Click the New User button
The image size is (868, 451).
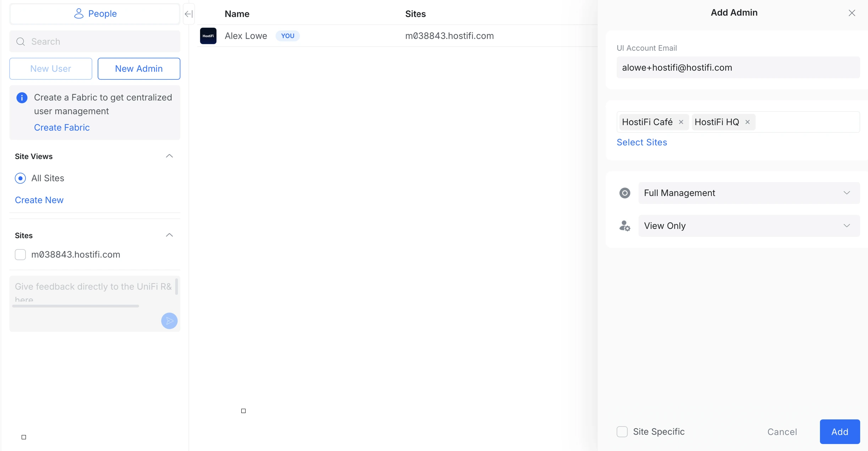[51, 69]
